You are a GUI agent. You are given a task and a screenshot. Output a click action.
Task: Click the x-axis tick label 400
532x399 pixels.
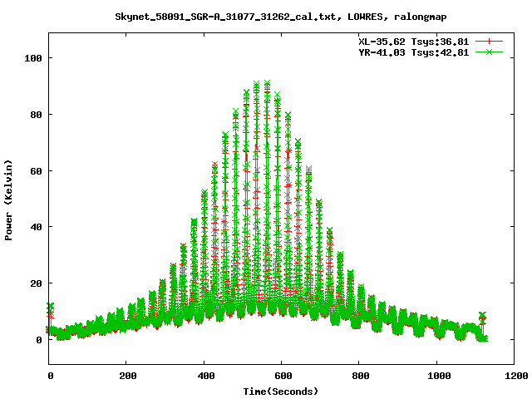click(x=206, y=376)
